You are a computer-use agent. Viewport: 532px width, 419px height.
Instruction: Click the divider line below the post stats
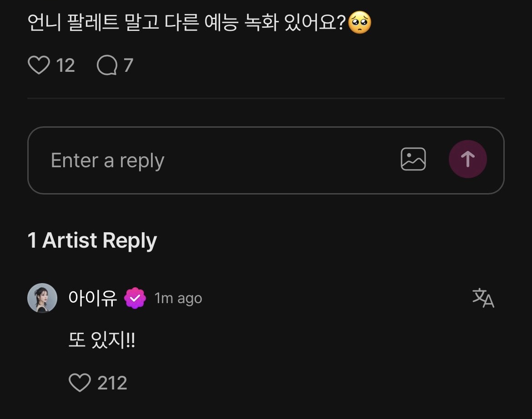point(266,98)
